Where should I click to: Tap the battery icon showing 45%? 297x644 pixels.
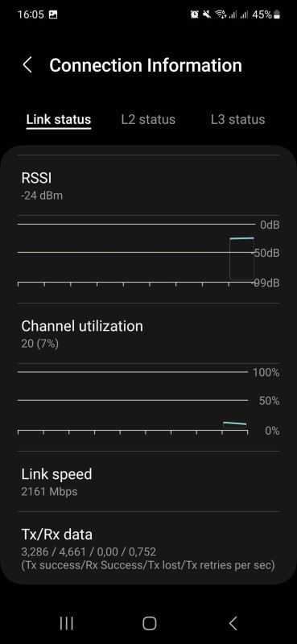coord(277,14)
